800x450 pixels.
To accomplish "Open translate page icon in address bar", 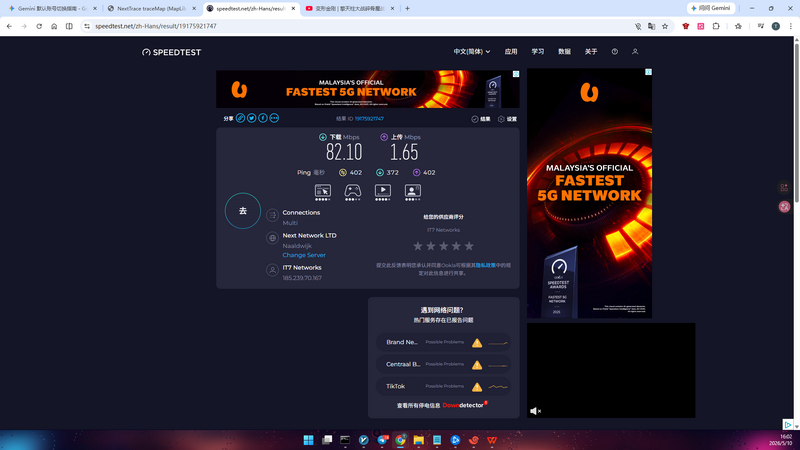I will pyautogui.click(x=652, y=26).
